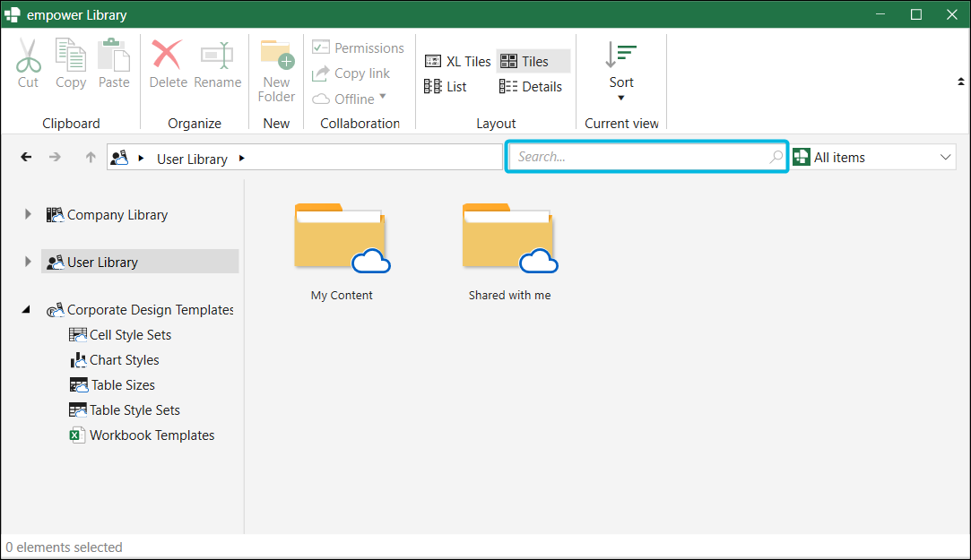The image size is (971, 560).
Task: Close the empower Library window
Action: pos(952,14)
